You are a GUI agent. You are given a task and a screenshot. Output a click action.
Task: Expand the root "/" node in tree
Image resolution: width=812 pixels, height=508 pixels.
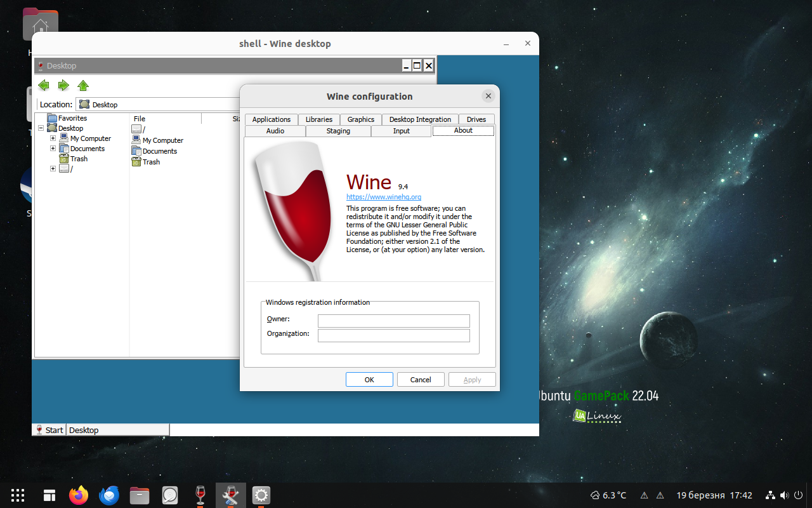point(53,169)
